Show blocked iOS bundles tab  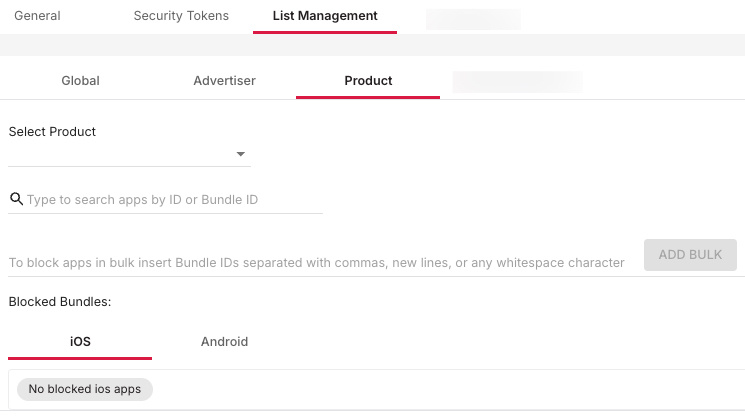[x=80, y=342]
